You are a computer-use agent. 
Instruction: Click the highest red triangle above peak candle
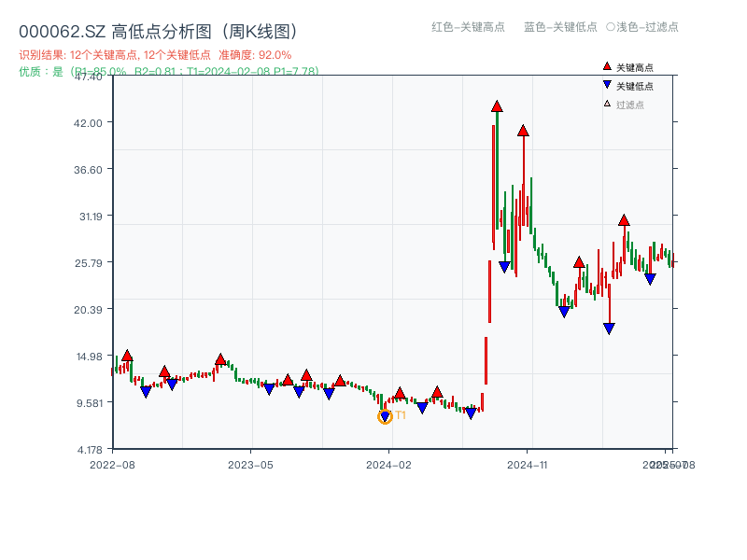point(496,105)
